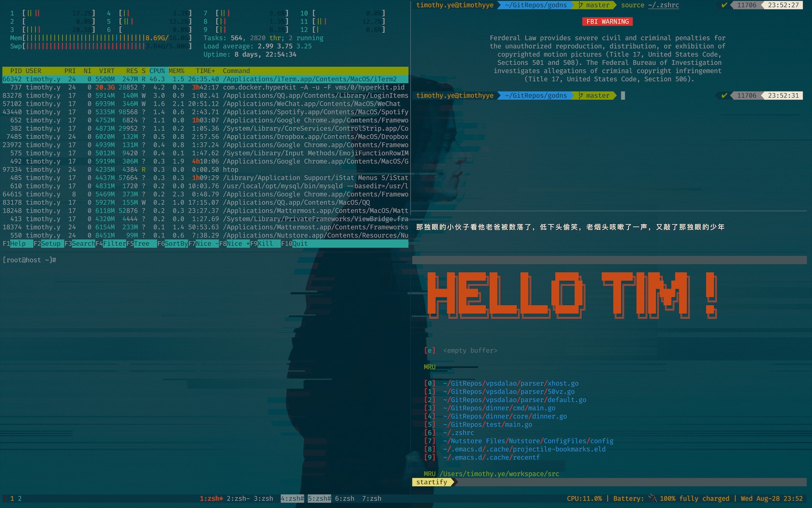Switch to tmux window 6:zsh
The image size is (812, 508).
tap(345, 499)
